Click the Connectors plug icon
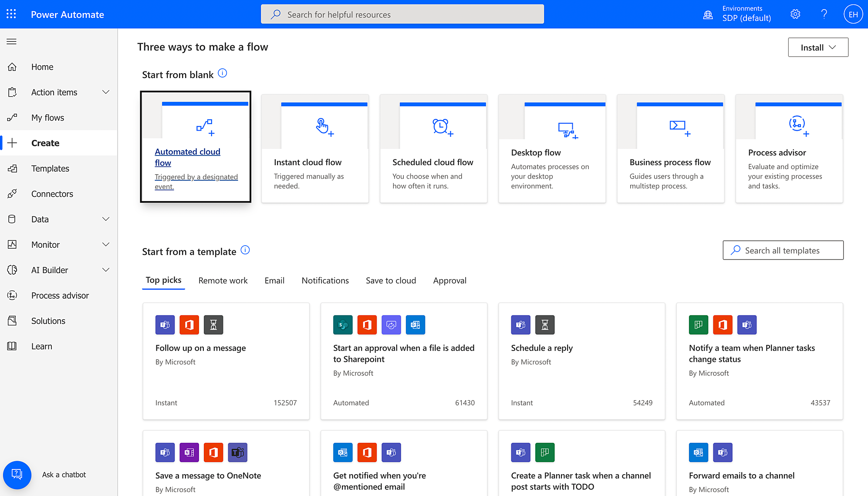 tap(12, 194)
